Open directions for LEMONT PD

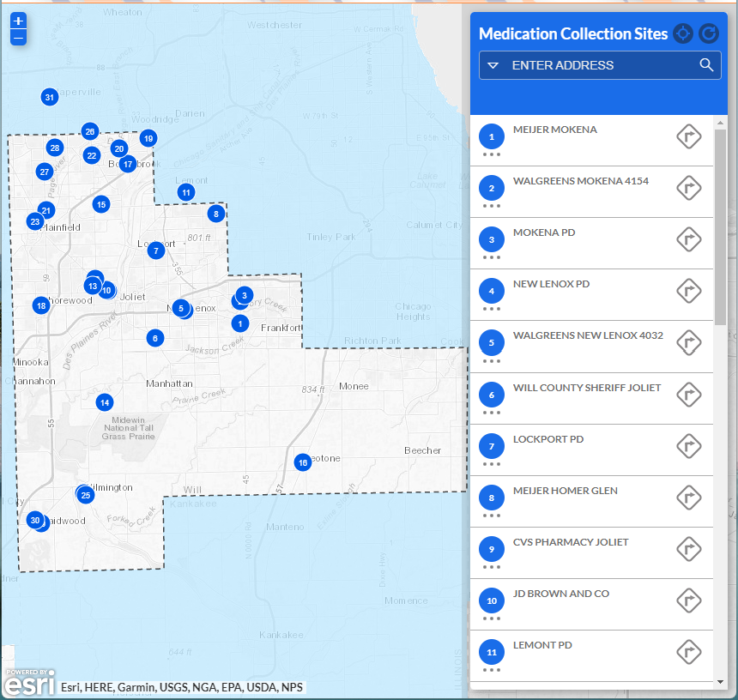[x=689, y=652]
